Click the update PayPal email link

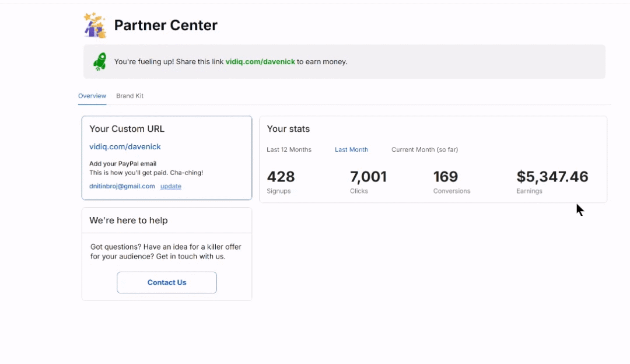171,187
